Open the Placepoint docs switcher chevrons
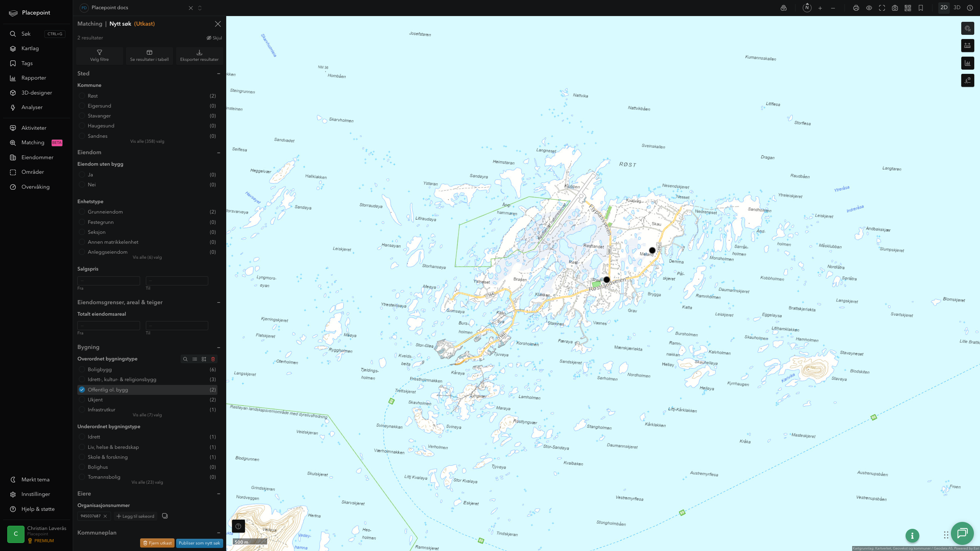Image resolution: width=980 pixels, height=551 pixels. click(x=200, y=8)
